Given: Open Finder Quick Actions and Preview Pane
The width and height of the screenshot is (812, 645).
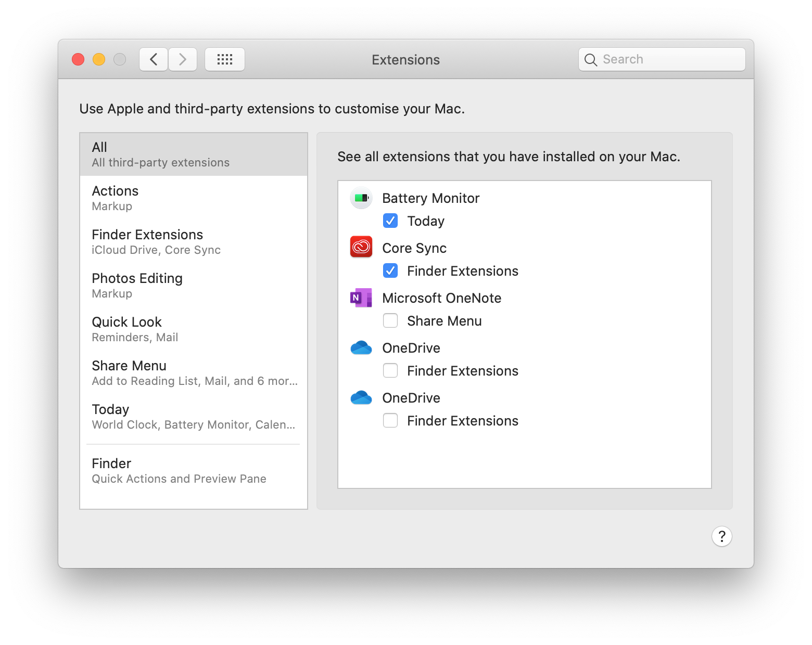Looking at the screenshot, I should 194,471.
